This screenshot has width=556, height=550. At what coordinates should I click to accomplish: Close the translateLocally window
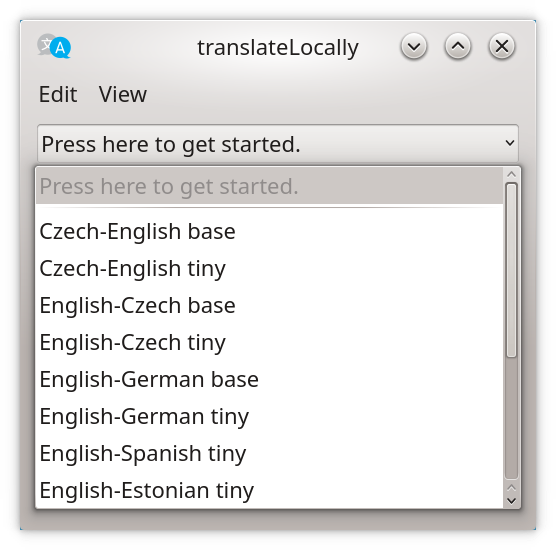tap(502, 46)
